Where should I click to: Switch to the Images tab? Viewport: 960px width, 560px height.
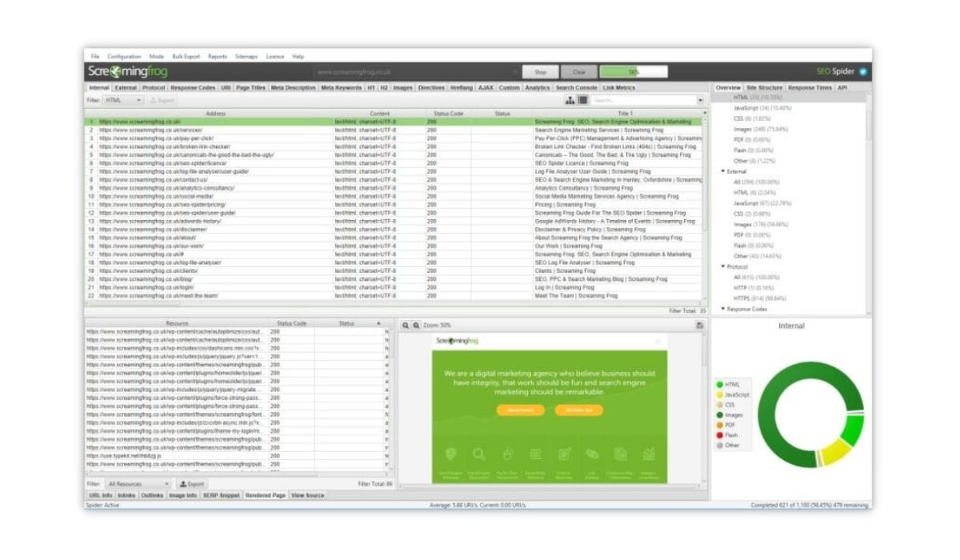[x=402, y=88]
